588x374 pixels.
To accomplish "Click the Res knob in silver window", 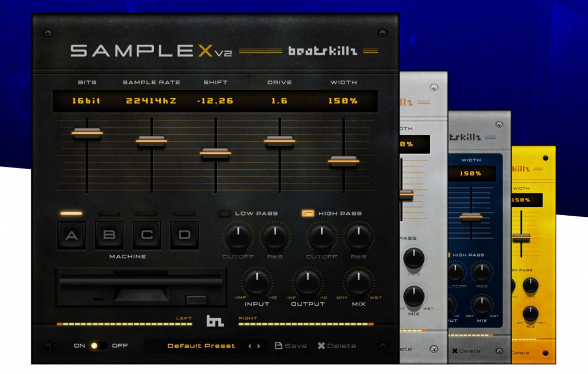I will [414, 258].
